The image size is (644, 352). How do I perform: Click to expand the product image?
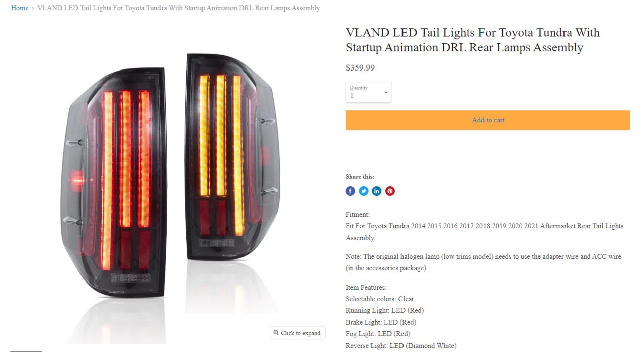297,333
